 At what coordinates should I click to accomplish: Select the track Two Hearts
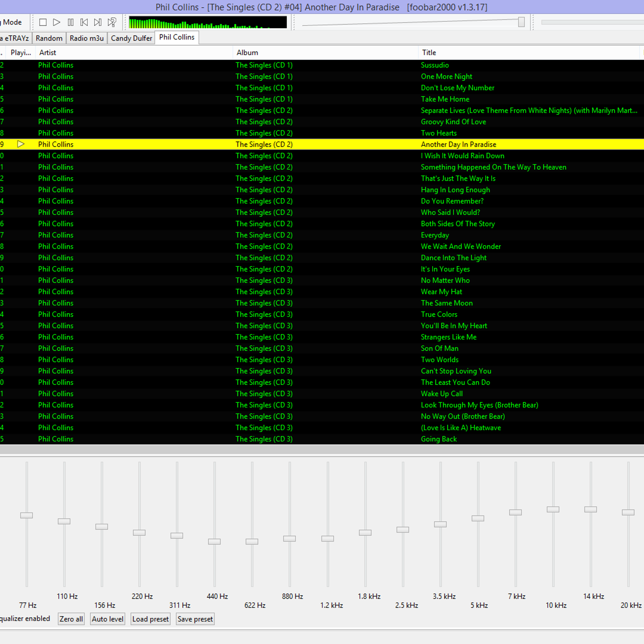tap(322, 133)
